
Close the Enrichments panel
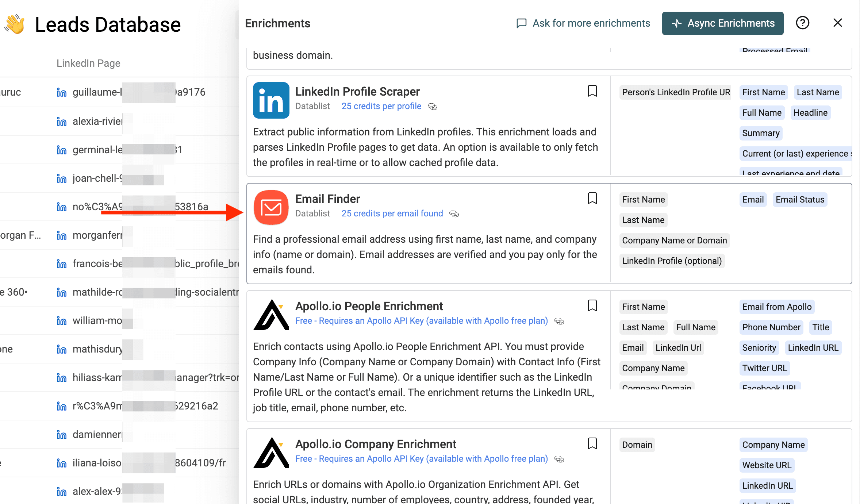tap(838, 23)
